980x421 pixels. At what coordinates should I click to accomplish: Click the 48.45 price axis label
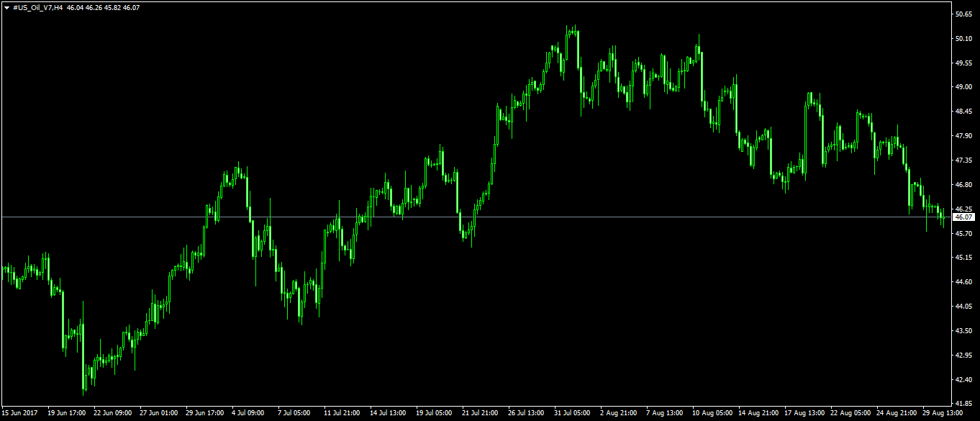tap(964, 112)
